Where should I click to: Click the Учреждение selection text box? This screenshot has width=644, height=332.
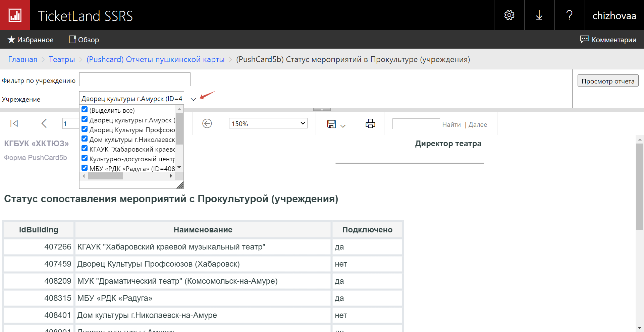coord(132,99)
